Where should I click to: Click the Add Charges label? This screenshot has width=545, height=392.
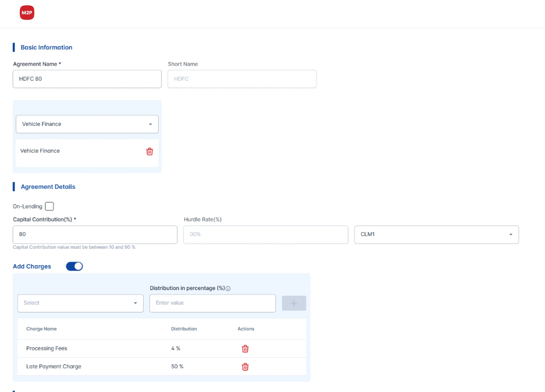point(32,266)
